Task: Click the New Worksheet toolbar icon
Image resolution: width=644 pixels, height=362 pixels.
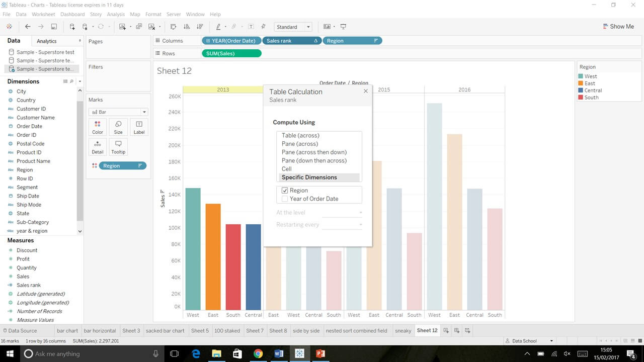Action: (x=122, y=27)
